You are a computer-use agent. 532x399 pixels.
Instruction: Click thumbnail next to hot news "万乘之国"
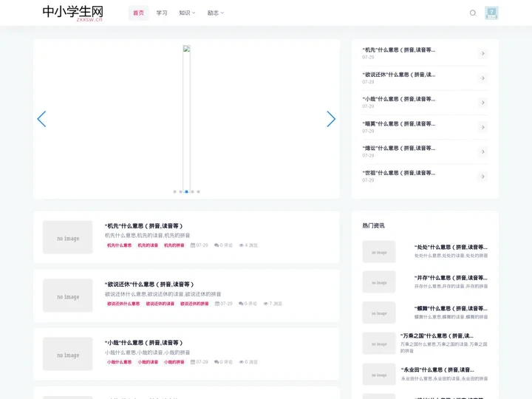pos(379,344)
